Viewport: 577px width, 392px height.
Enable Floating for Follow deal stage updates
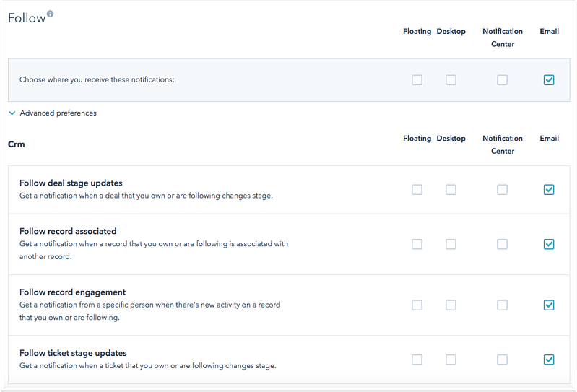[x=417, y=190]
